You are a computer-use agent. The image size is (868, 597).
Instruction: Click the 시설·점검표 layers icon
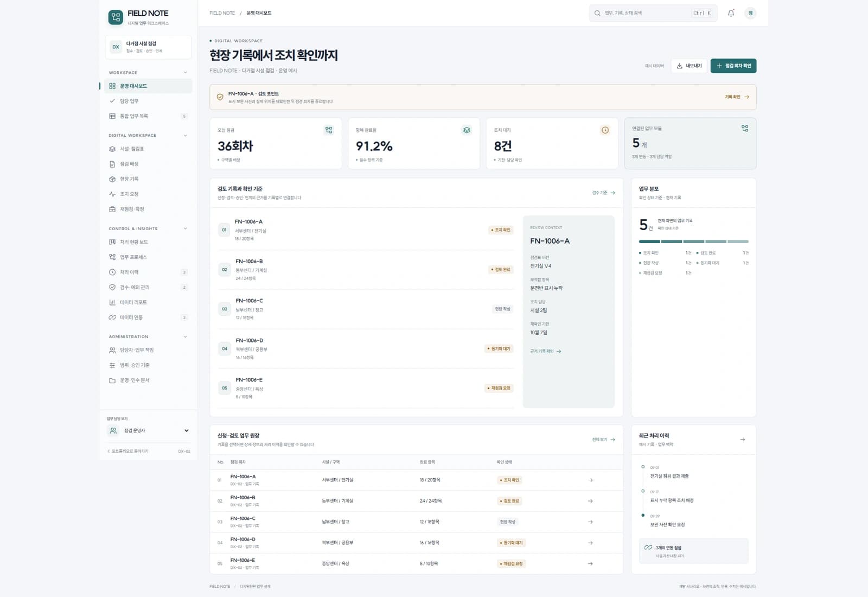[112, 149]
